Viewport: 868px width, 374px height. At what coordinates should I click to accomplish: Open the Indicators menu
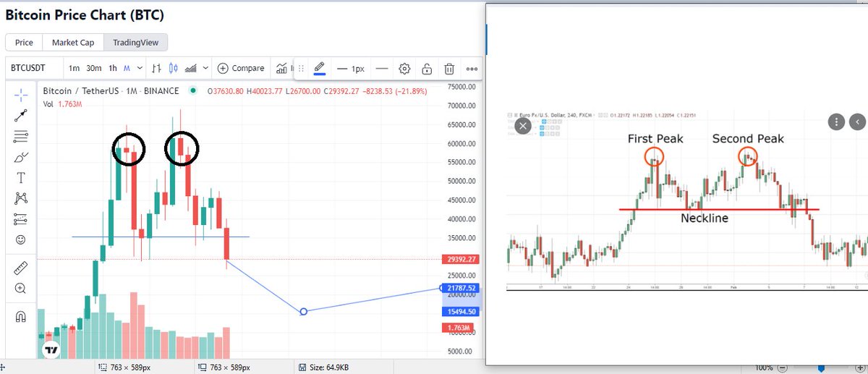(x=283, y=68)
